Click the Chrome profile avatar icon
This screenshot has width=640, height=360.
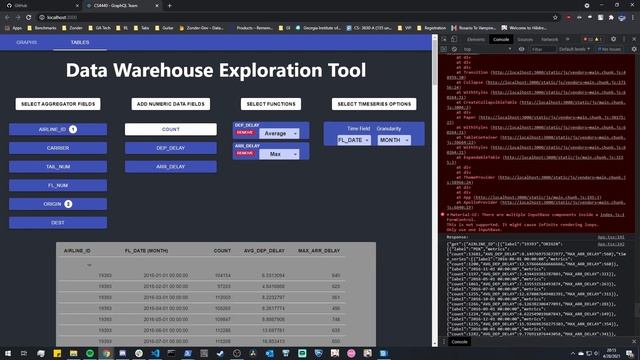(x=622, y=18)
